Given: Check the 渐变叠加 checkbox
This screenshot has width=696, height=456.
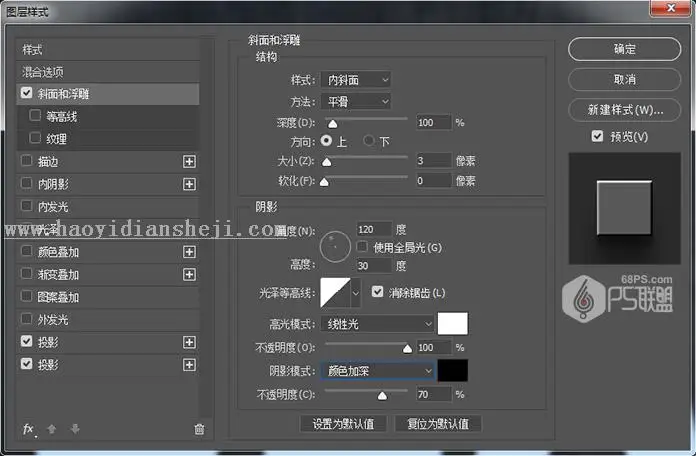Looking at the screenshot, I should 27,274.
